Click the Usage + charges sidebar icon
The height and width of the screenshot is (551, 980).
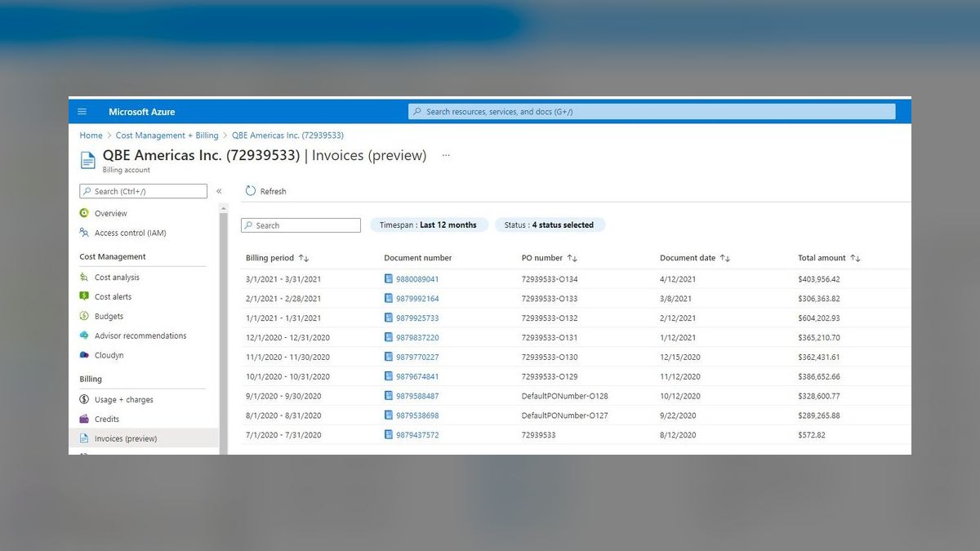coord(84,400)
